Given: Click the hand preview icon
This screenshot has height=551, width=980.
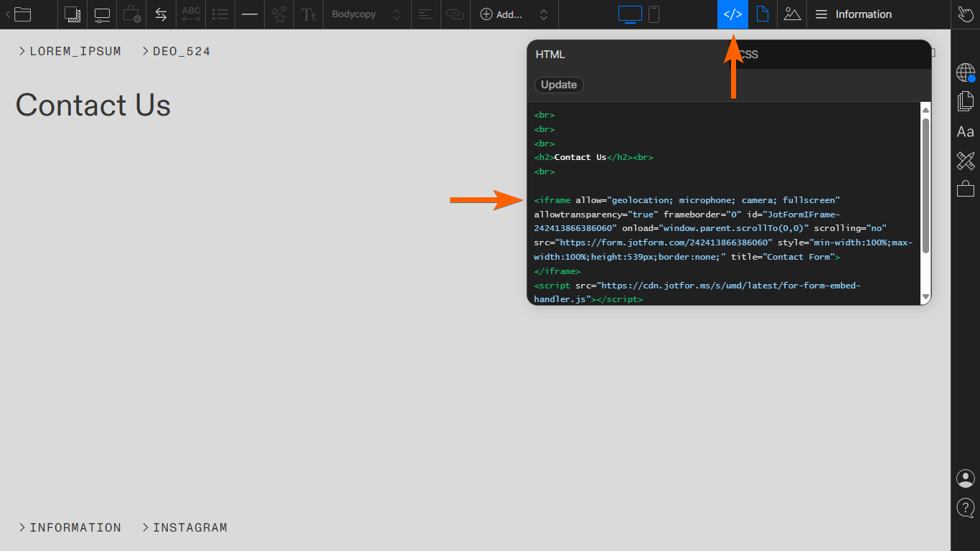Looking at the screenshot, I should click(x=966, y=14).
